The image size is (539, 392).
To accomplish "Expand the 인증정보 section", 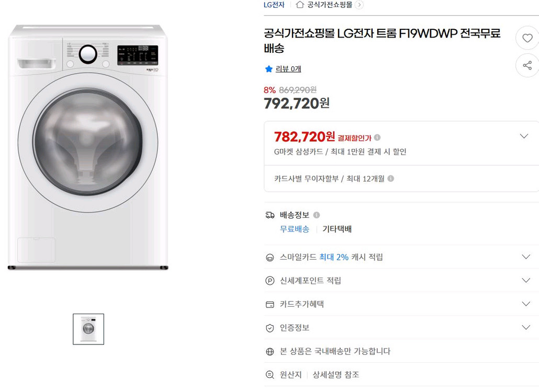I will (525, 327).
